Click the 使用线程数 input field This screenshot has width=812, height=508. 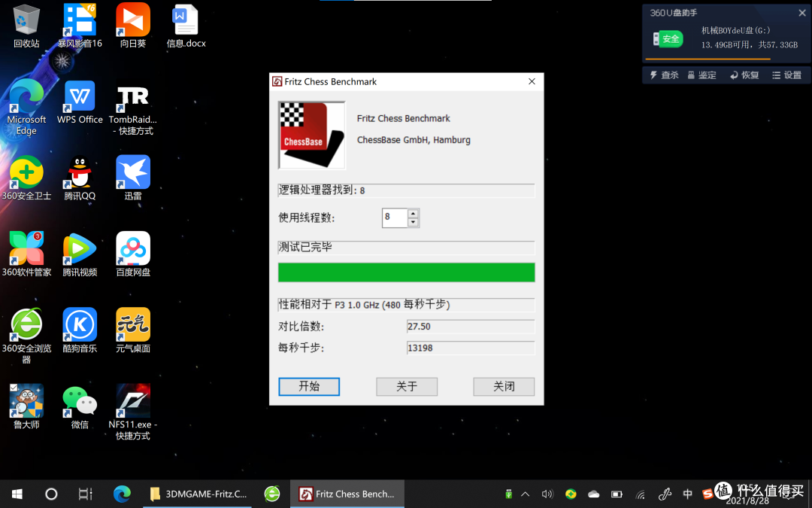[395, 217]
